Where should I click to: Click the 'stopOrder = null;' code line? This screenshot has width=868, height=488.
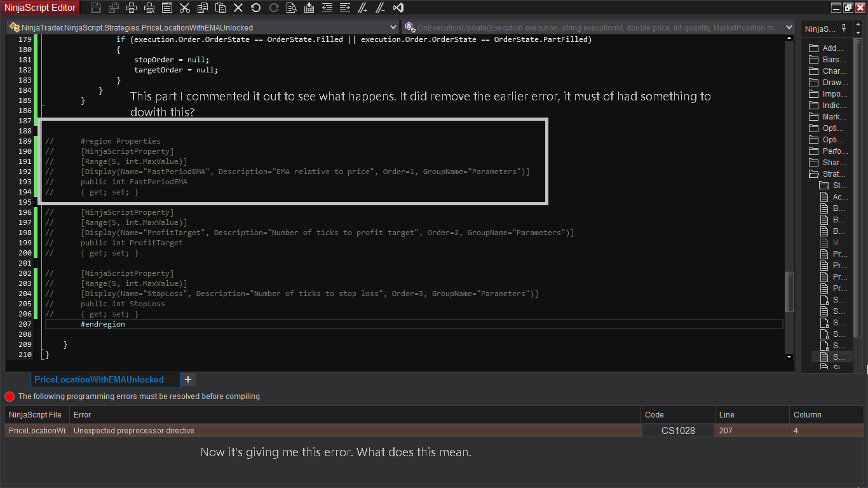pos(172,60)
